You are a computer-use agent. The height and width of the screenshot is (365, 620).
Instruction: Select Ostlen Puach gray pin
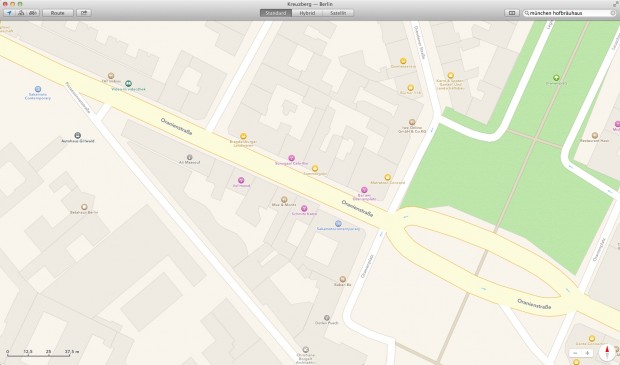[327, 318]
